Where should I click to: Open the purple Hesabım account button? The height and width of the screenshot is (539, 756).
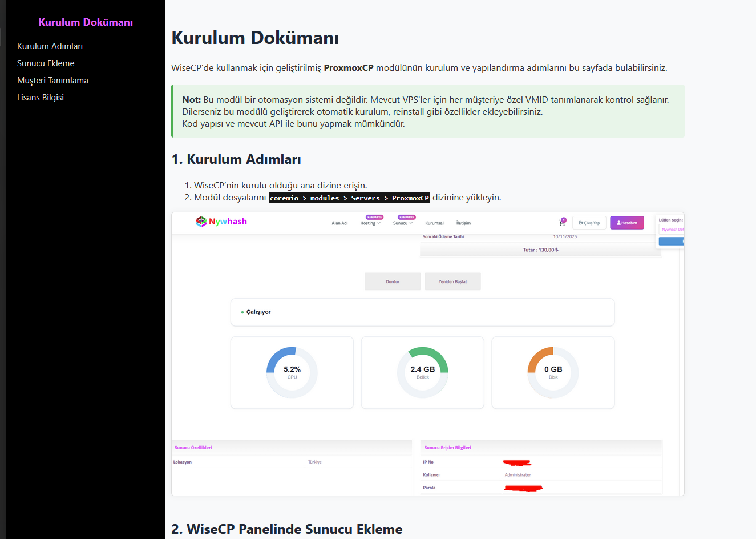pos(626,223)
